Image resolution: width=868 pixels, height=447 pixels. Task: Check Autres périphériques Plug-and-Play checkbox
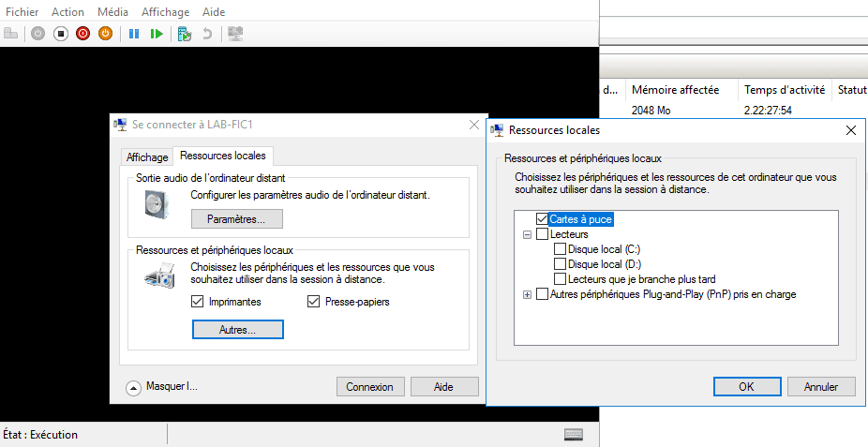[542, 293]
